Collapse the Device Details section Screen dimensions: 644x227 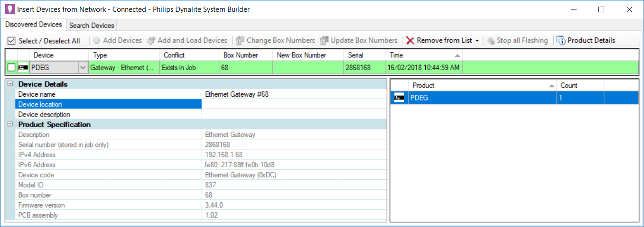[x=10, y=84]
